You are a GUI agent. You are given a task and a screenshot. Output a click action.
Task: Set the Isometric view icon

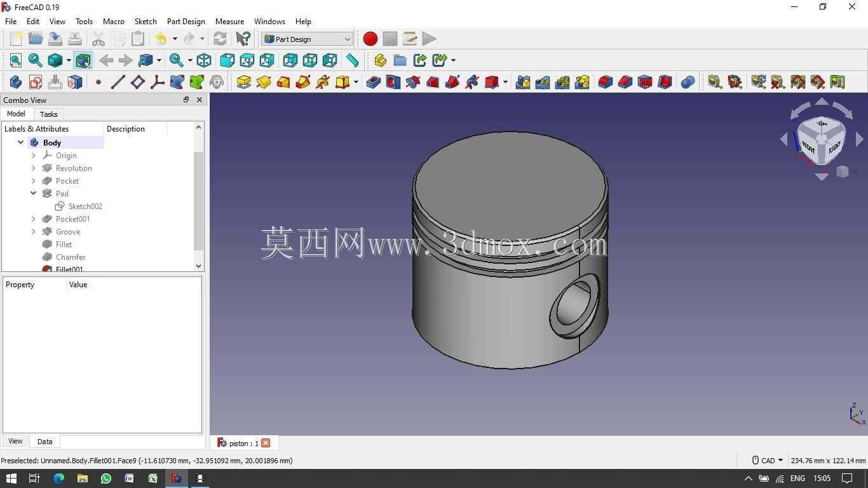click(x=204, y=60)
